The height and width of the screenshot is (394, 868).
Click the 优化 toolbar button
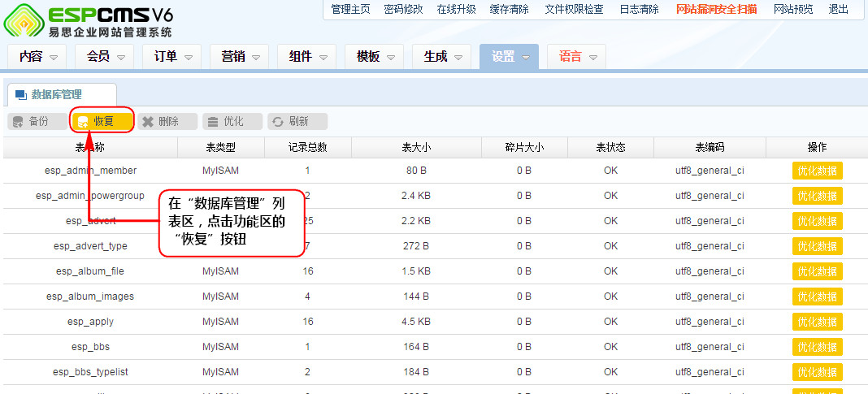coord(232,122)
